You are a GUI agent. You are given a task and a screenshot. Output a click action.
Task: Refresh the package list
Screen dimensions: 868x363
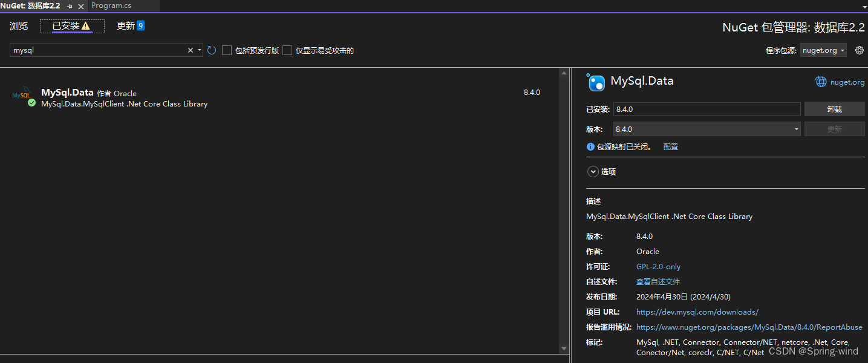coord(212,50)
